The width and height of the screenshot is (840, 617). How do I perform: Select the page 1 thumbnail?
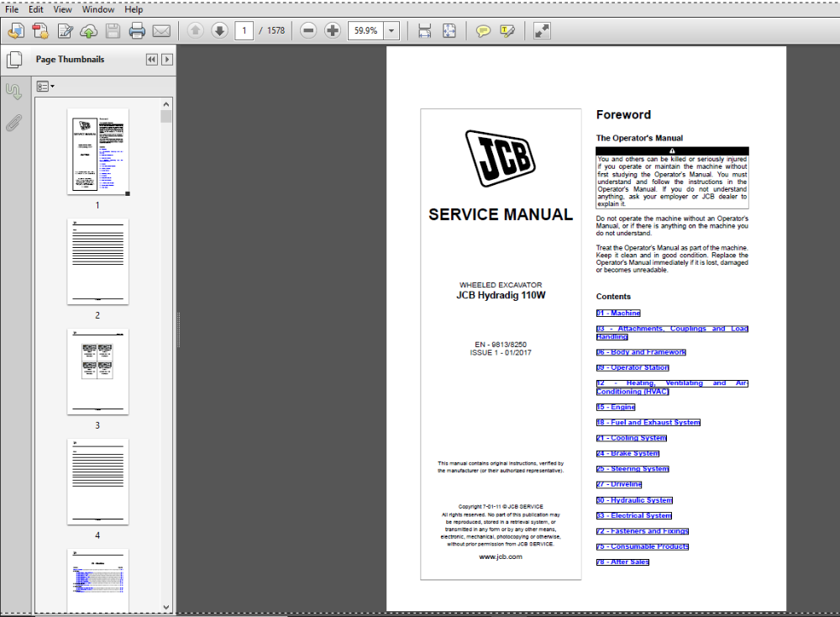coord(98,151)
